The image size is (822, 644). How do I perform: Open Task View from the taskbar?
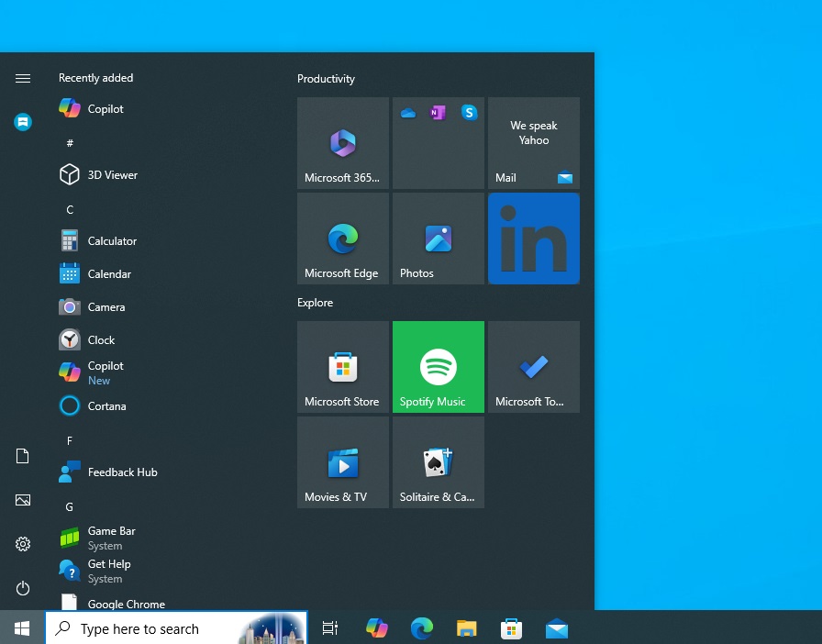coord(329,628)
